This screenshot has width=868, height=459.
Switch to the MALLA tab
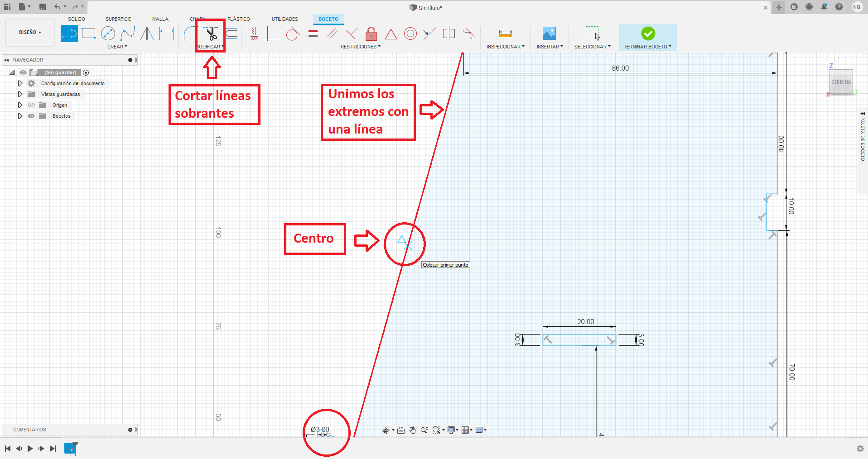160,19
